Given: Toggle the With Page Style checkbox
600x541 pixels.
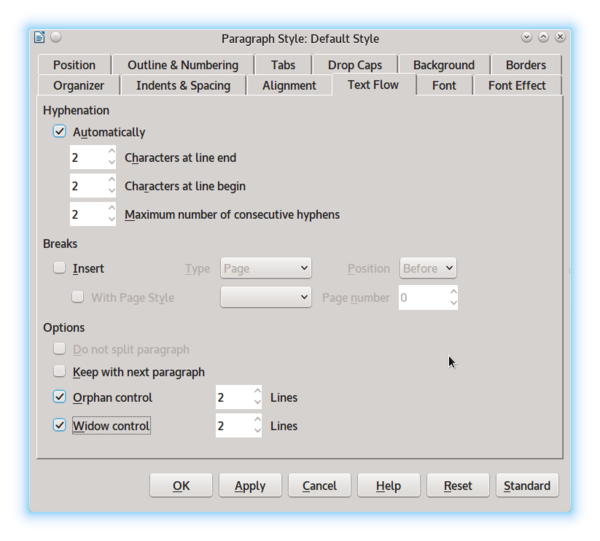Looking at the screenshot, I should tap(78, 297).
